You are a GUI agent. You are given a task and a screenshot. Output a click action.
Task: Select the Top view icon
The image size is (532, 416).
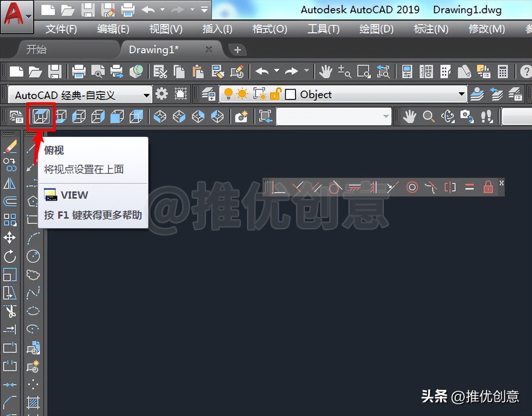click(x=40, y=116)
